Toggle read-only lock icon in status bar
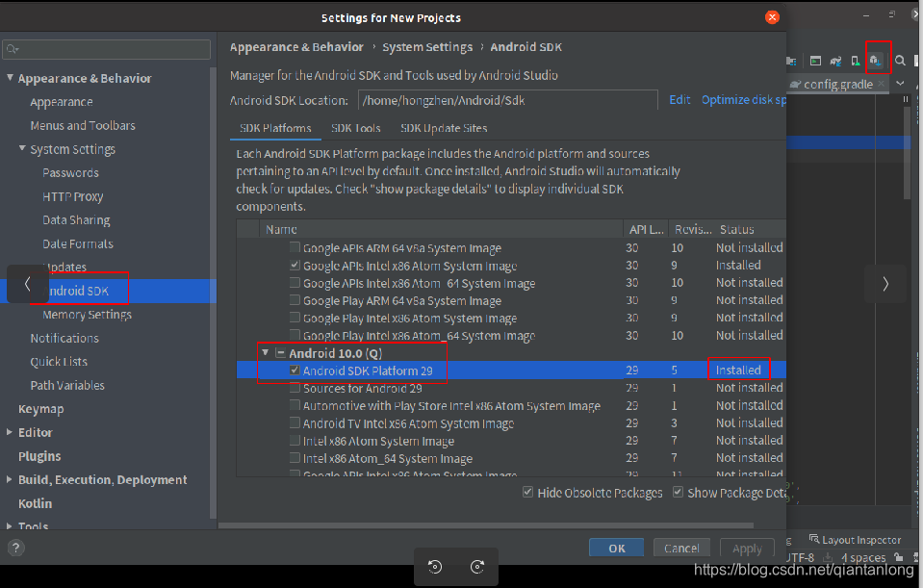 click(x=898, y=557)
